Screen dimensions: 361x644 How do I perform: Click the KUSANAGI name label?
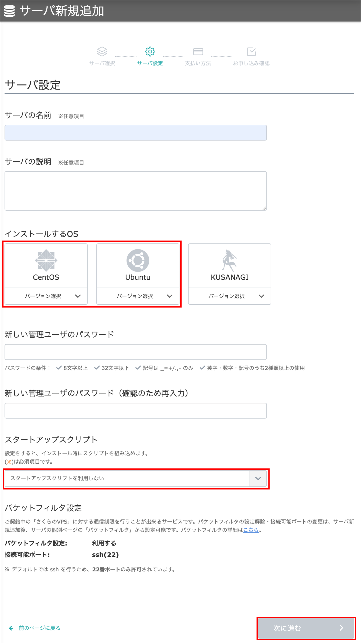(230, 277)
